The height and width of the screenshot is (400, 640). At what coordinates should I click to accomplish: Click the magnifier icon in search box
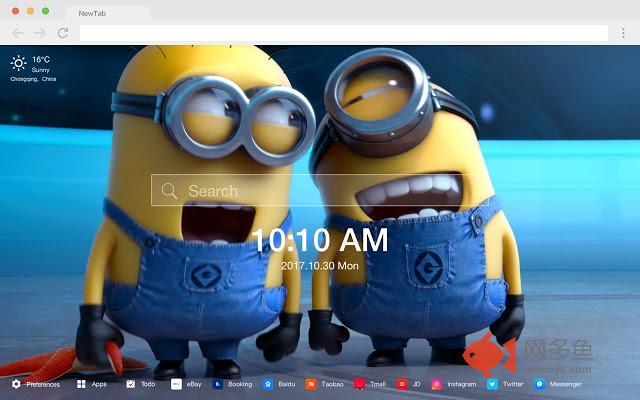coord(169,191)
